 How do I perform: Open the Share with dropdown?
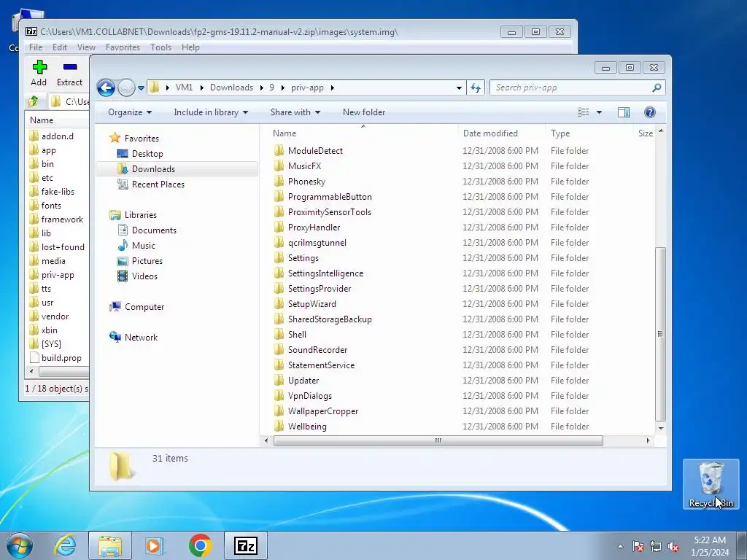[x=295, y=112]
